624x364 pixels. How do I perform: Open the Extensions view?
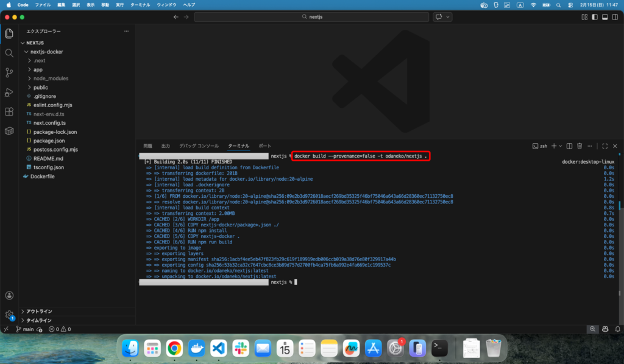coord(9,112)
